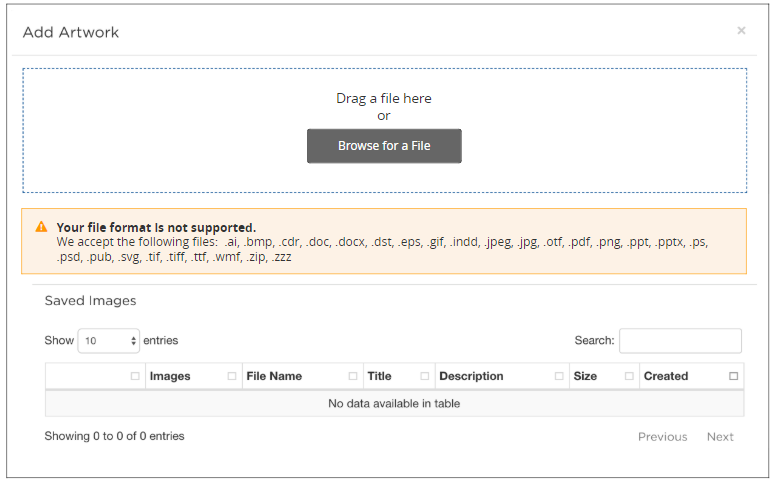Close the Add Artwork dialog
This screenshot has width=775, height=483.
tap(741, 31)
